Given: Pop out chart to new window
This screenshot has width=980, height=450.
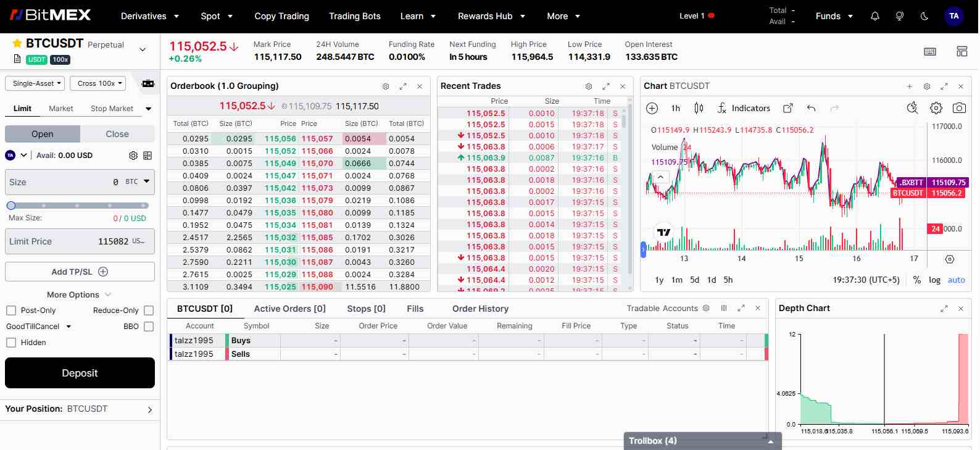Looking at the screenshot, I should tap(787, 109).
